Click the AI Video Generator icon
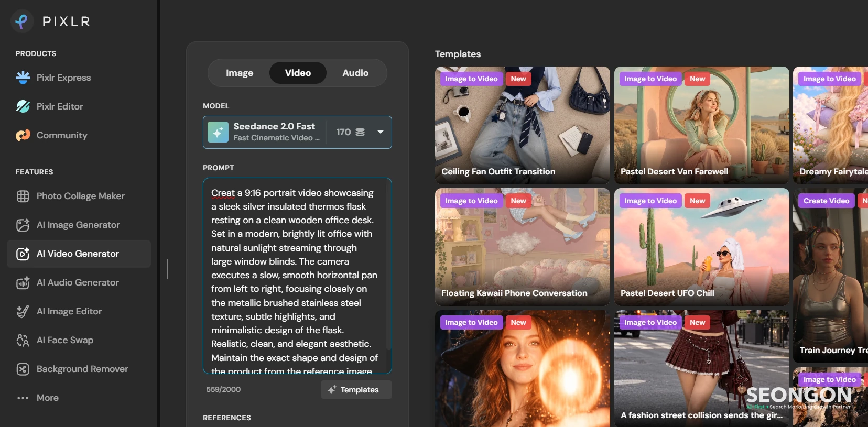 pyautogui.click(x=23, y=254)
